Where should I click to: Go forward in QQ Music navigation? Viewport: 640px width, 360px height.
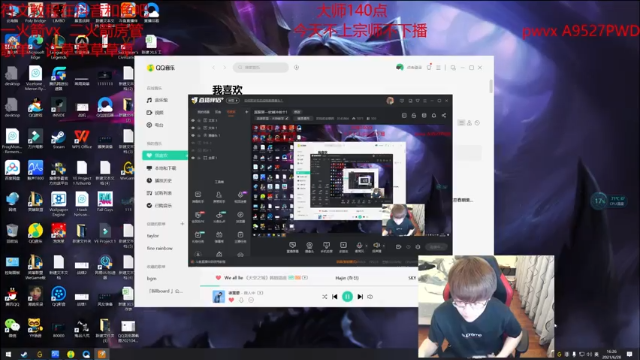224,67
